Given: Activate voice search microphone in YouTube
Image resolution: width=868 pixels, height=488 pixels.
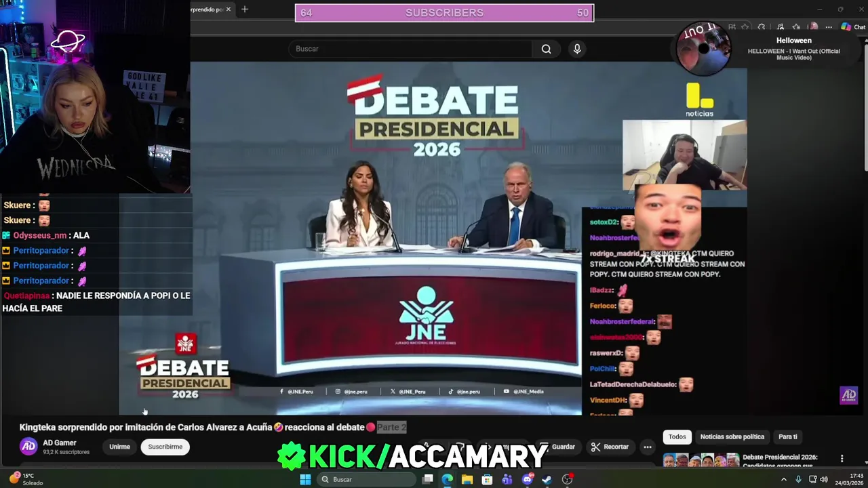Looking at the screenshot, I should point(577,49).
